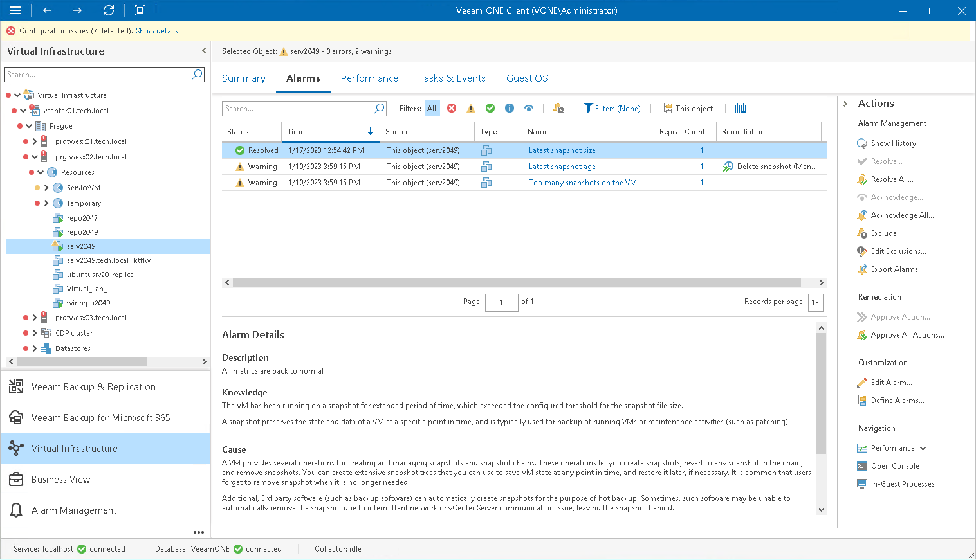
Task: Search icon in infrastructure tree box
Action: pos(197,75)
